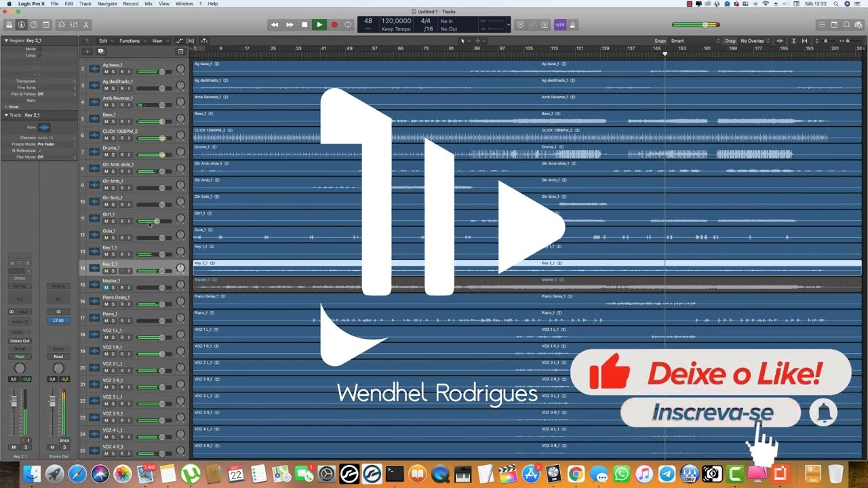Open the File menu
Viewport: 868px width, 488px height.
[x=54, y=3]
